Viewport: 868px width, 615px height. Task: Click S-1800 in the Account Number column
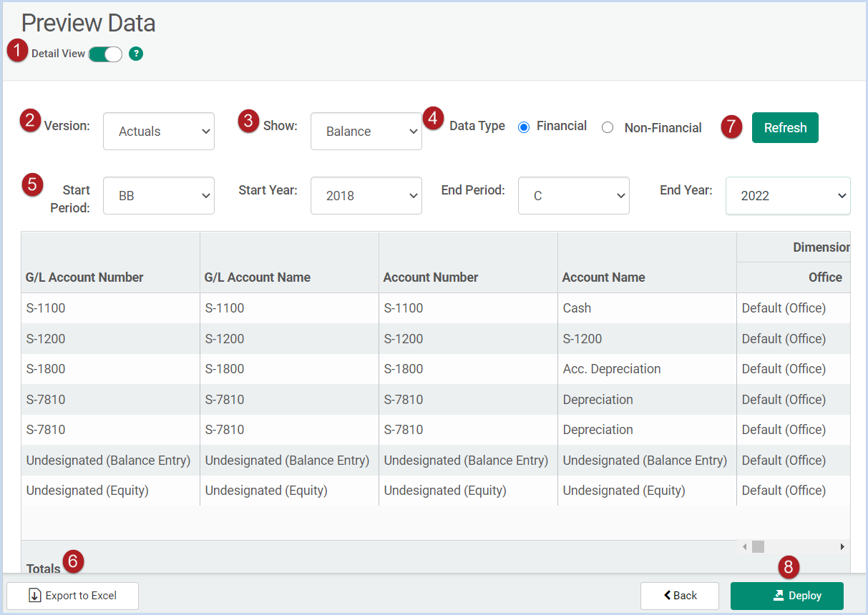coord(469,369)
